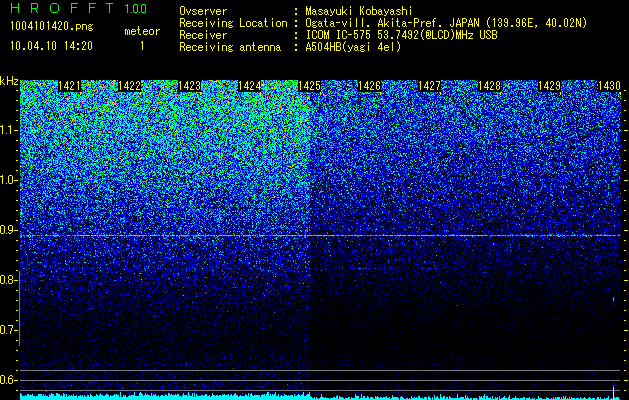Click the 0.9 kHz axis label
This screenshot has width=629, height=400.
(x=8, y=230)
